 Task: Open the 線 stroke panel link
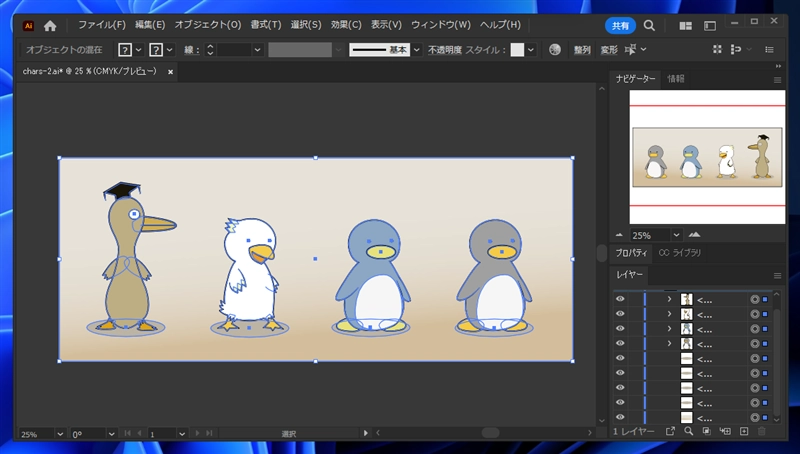coord(191,50)
